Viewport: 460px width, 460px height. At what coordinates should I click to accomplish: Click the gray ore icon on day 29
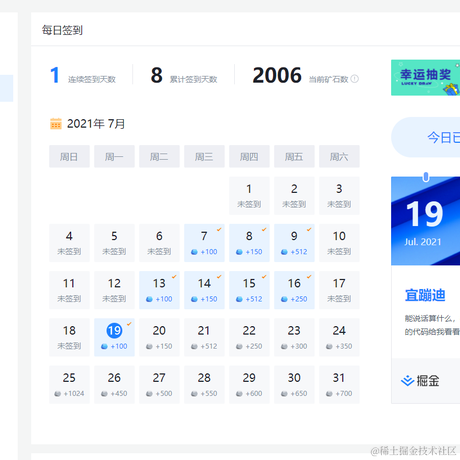[239, 394]
